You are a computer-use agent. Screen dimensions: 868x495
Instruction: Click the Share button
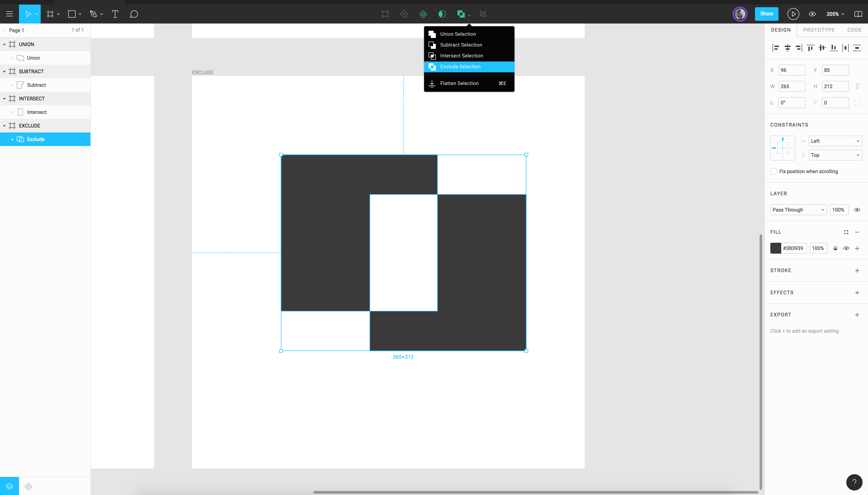[766, 14]
